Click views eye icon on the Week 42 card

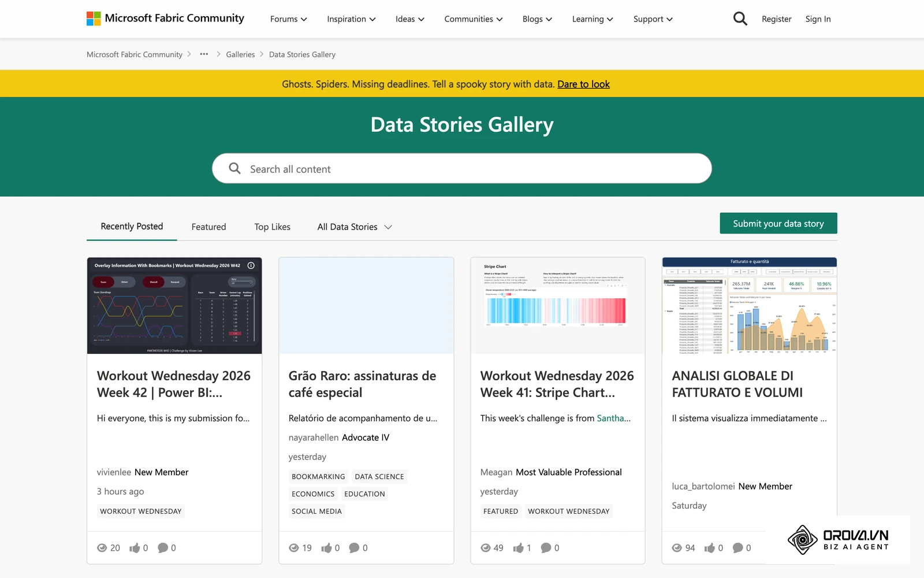pyautogui.click(x=102, y=548)
